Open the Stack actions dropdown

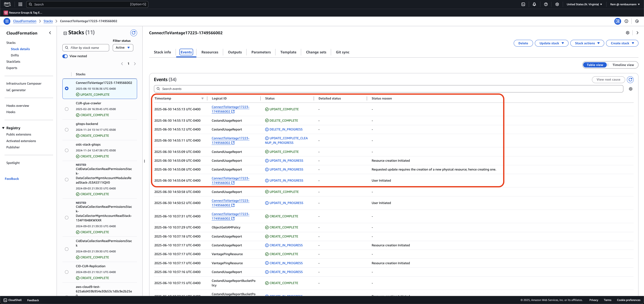(587, 43)
